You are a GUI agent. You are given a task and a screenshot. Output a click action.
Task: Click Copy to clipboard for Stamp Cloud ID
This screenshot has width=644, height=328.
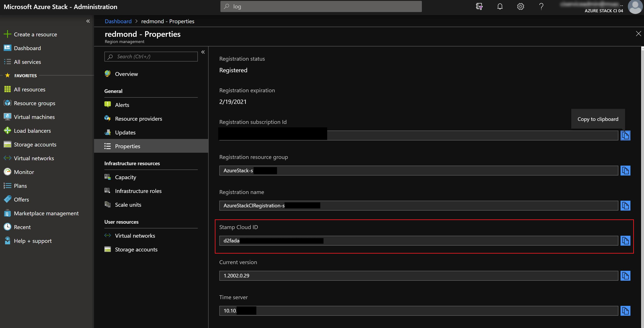[x=625, y=240]
